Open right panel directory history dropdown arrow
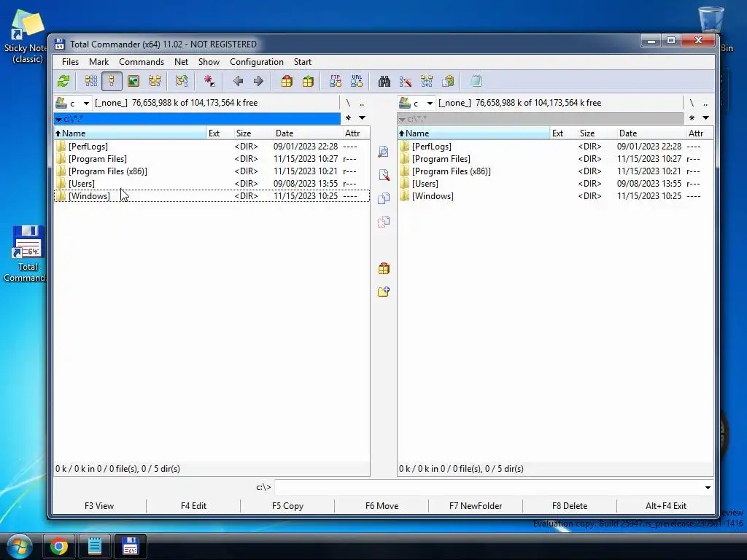The image size is (747, 560). [705, 117]
